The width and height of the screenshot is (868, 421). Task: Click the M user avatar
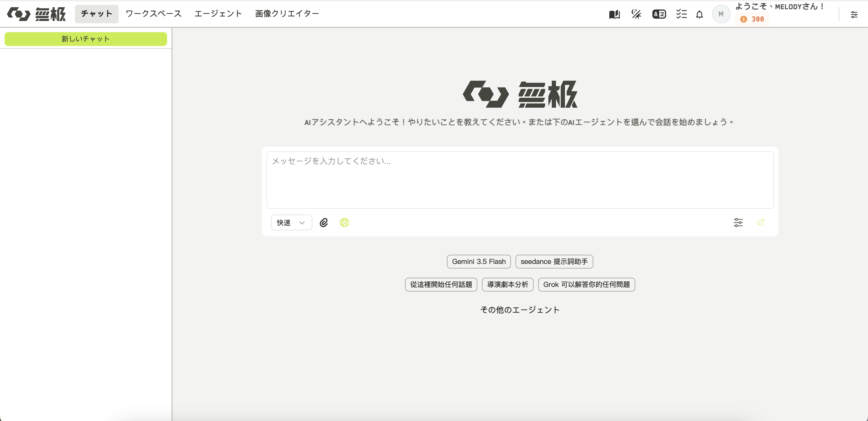point(721,14)
